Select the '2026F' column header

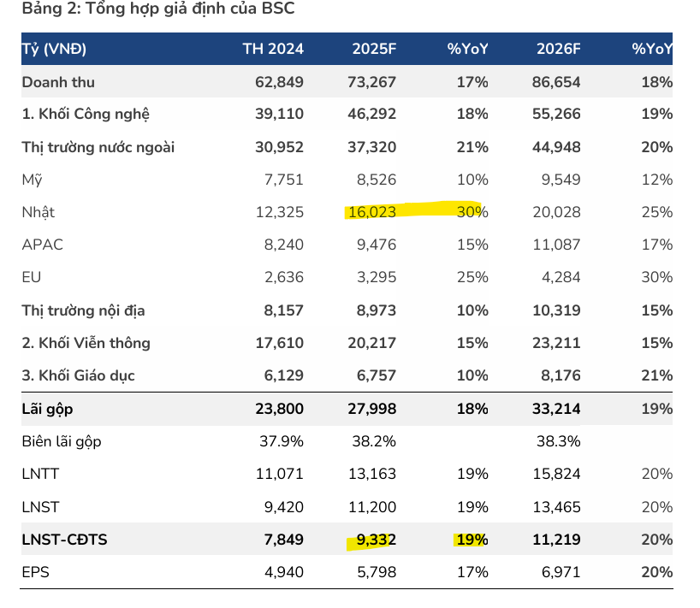(559, 49)
